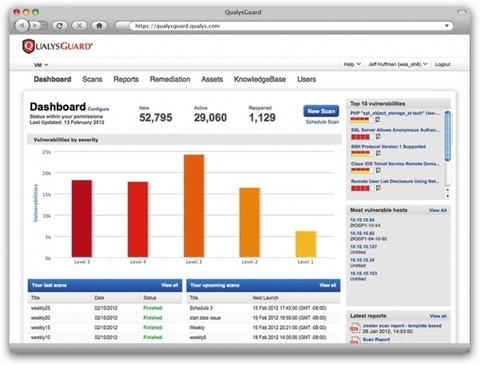Open the KnowledgeBase tab
This screenshot has width=480, height=365.
[x=260, y=79]
